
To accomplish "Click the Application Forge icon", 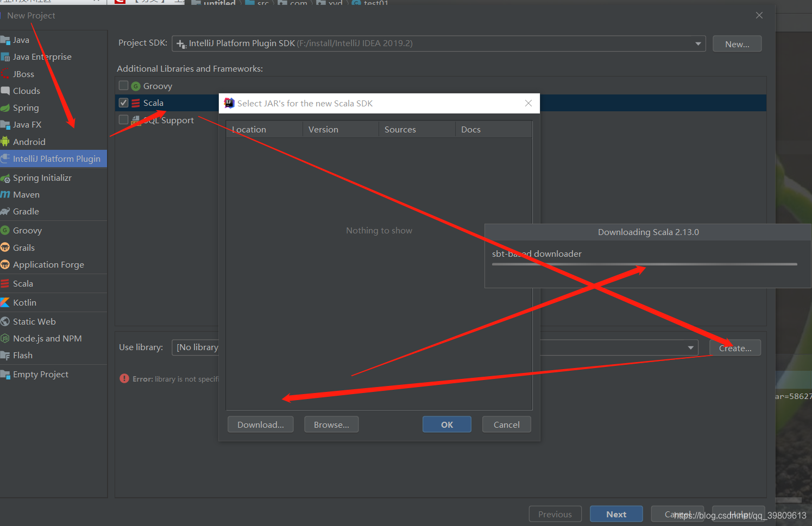I will click(x=5, y=264).
